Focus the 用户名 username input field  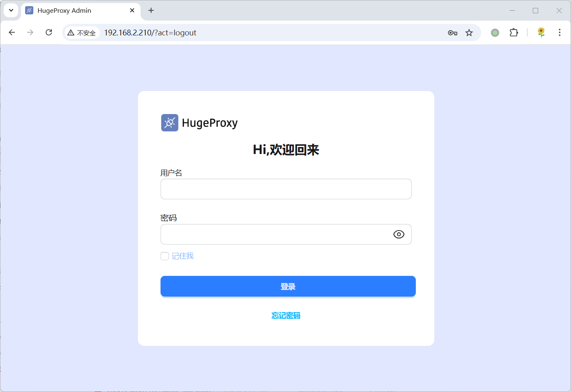point(286,189)
